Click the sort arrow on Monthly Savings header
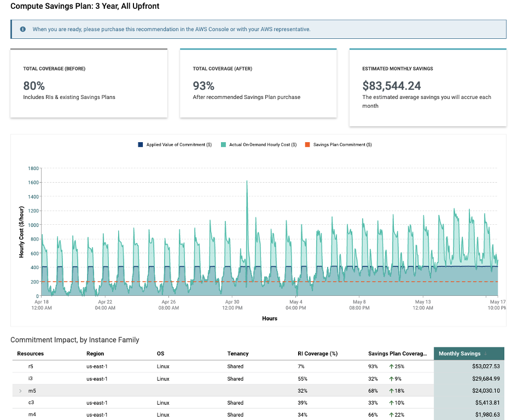 tap(486, 354)
